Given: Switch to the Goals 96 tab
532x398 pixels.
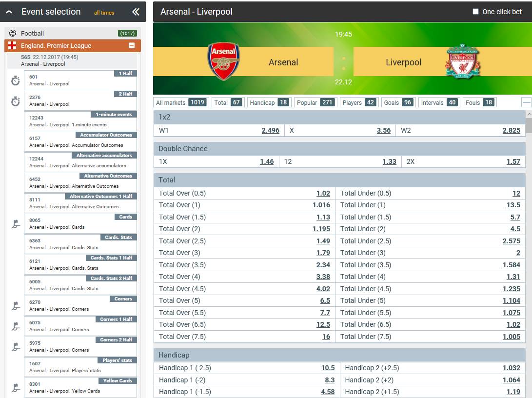Looking at the screenshot, I should click(397, 102).
